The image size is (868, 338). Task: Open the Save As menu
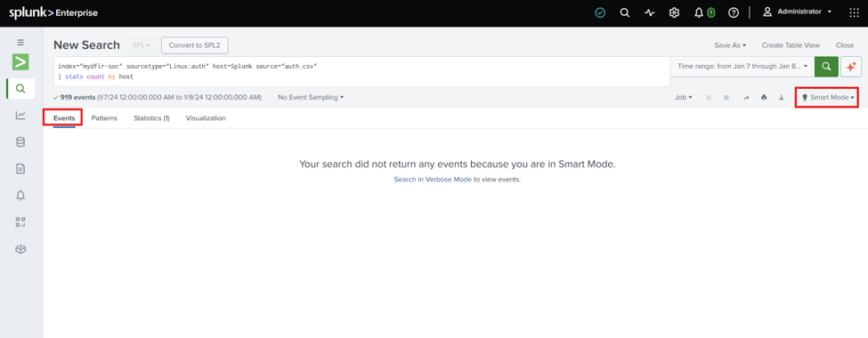730,45
